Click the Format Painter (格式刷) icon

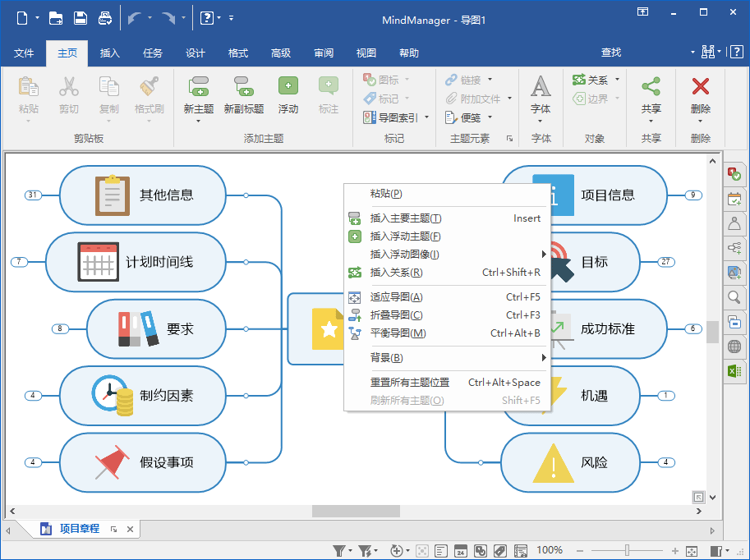(x=150, y=86)
